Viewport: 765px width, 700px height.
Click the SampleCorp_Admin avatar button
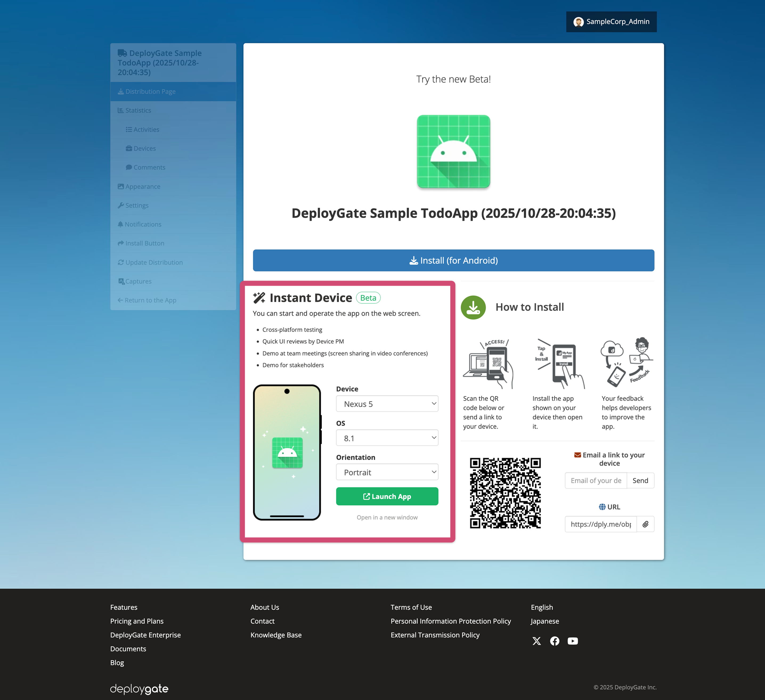611,22
